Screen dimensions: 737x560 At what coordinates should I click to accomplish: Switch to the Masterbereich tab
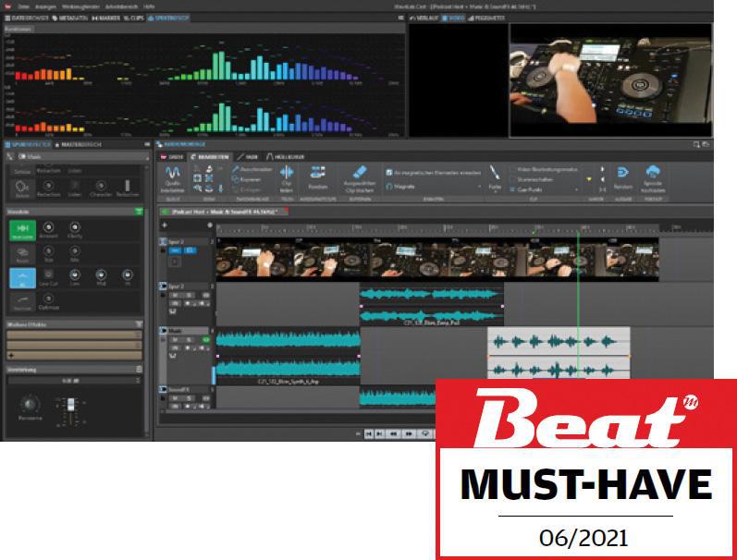pyautogui.click(x=78, y=144)
